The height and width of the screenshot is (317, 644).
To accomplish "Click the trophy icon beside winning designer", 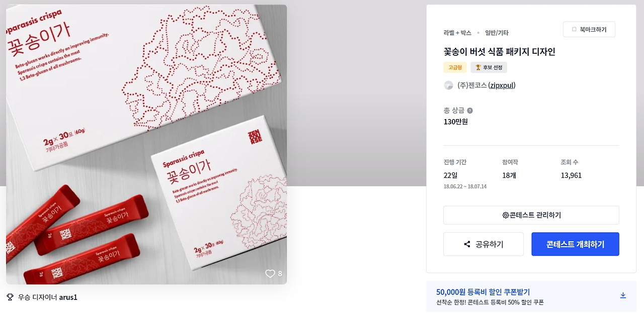I will [10, 297].
